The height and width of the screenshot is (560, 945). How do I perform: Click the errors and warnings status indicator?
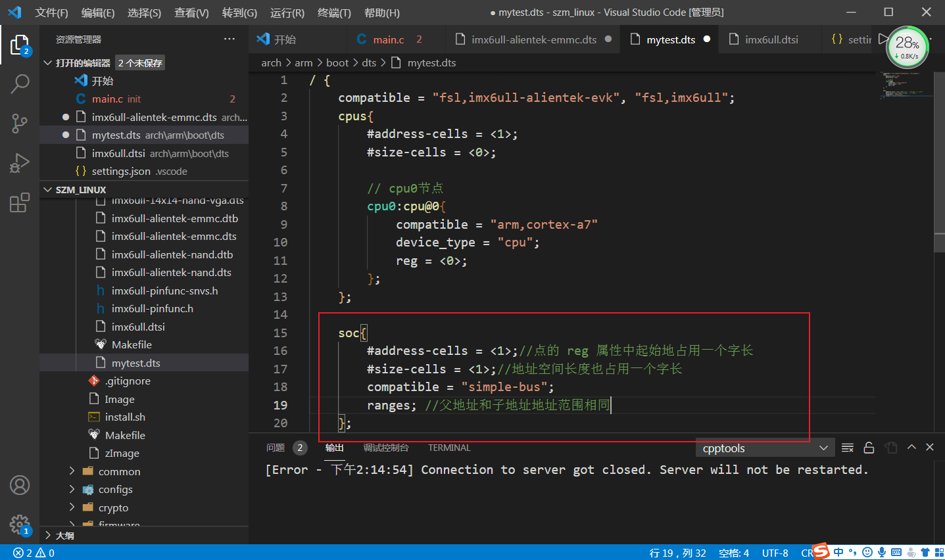34,553
